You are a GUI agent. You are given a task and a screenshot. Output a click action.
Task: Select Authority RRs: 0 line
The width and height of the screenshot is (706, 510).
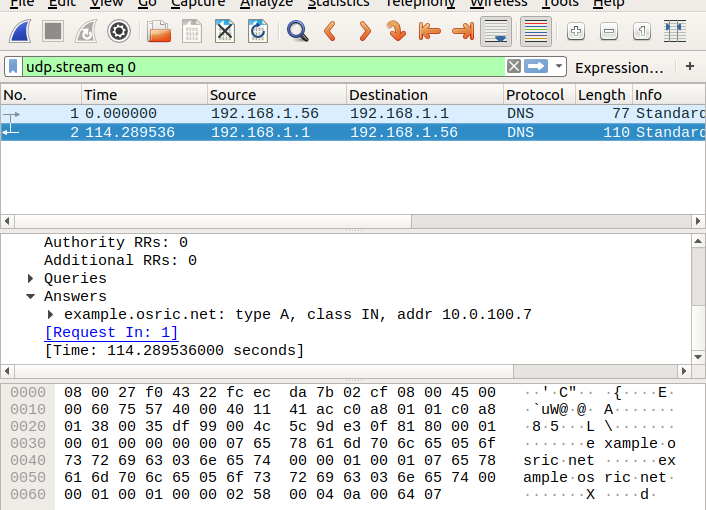click(116, 243)
